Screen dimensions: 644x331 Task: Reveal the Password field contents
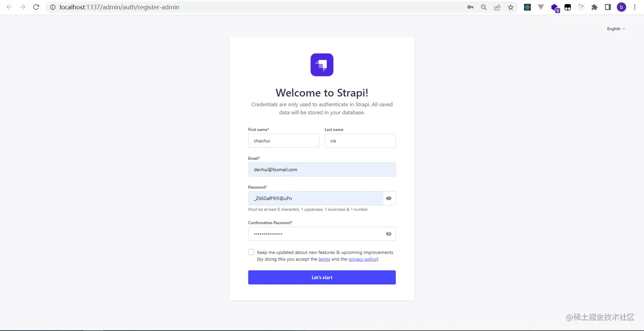[388, 198]
